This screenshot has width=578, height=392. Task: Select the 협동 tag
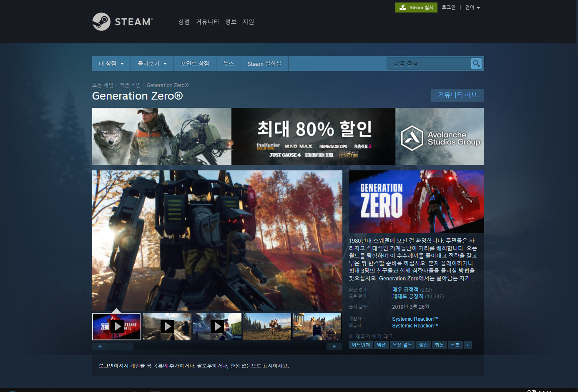439,345
